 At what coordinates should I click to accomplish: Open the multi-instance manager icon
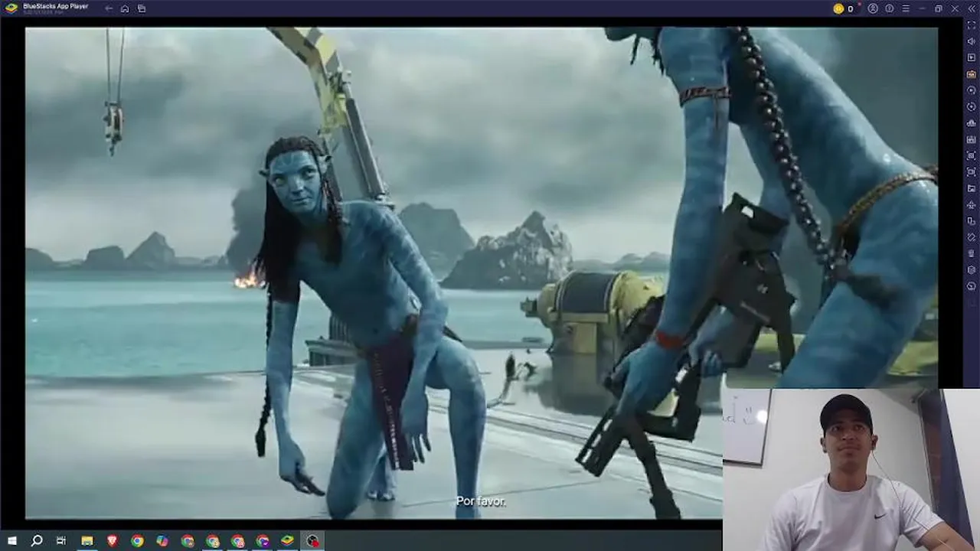click(971, 221)
